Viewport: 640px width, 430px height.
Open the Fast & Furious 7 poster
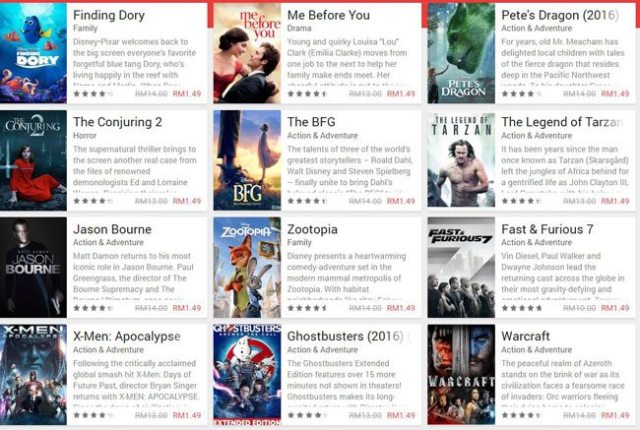(461, 267)
